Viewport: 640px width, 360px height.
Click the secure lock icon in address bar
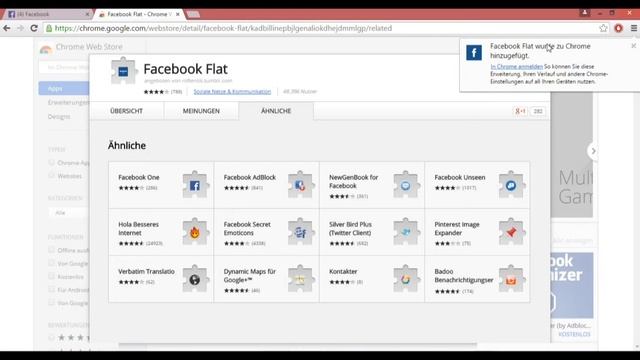click(49, 28)
